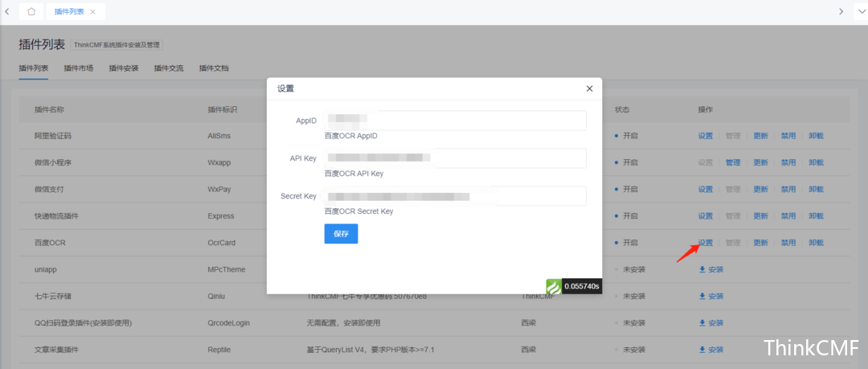Click 卸载 for 快递物流插件
This screenshot has width=868, height=369.
click(816, 216)
